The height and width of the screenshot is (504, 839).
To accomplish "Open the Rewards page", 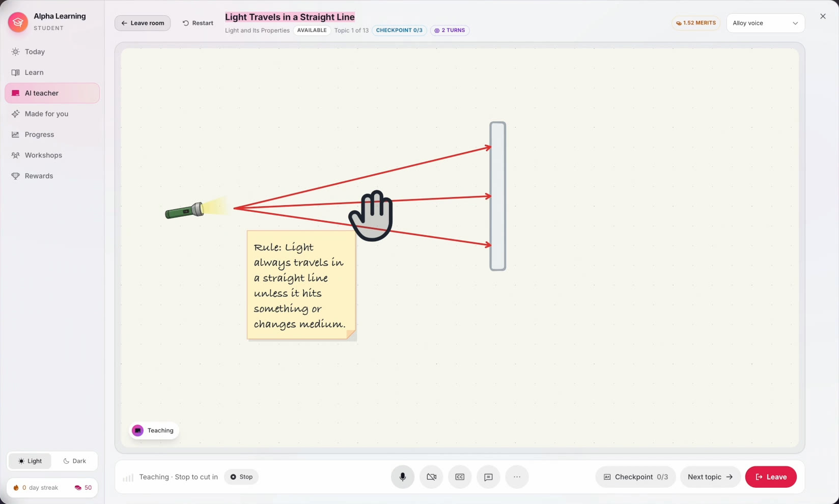I will coord(52,176).
